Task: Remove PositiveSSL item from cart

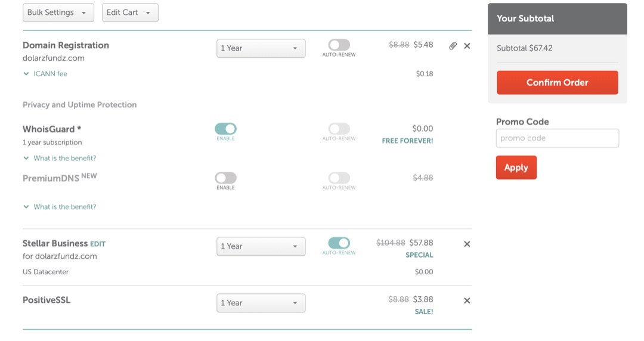Action: (x=467, y=300)
